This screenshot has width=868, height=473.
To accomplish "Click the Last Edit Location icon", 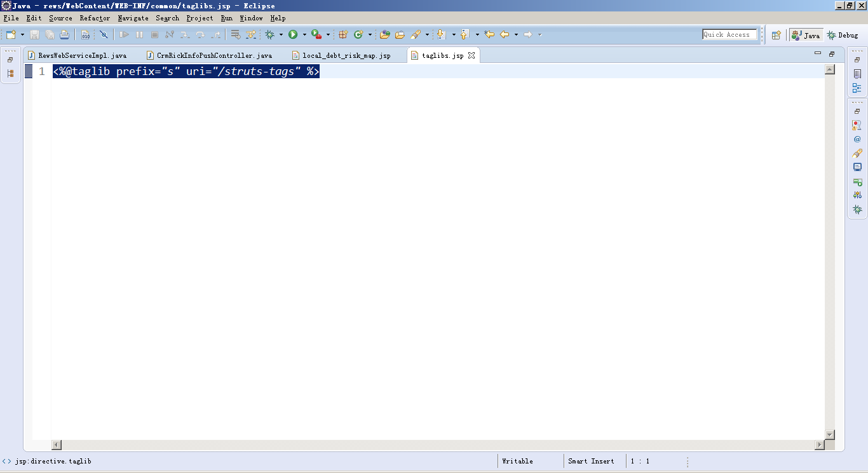I will point(489,34).
